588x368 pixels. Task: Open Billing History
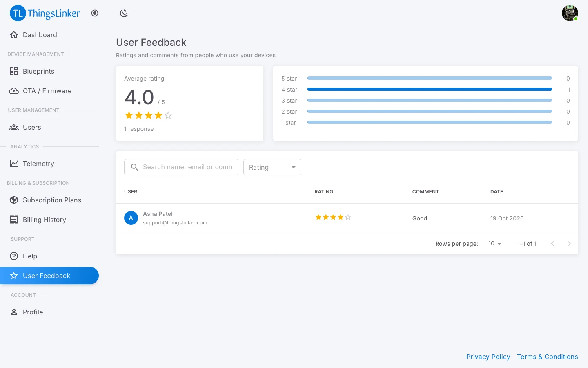tap(49, 220)
